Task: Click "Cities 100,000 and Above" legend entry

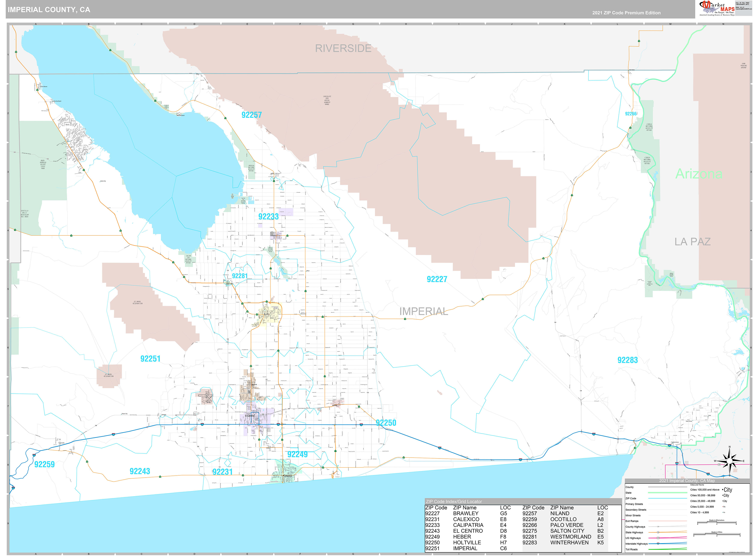Action: [705, 490]
